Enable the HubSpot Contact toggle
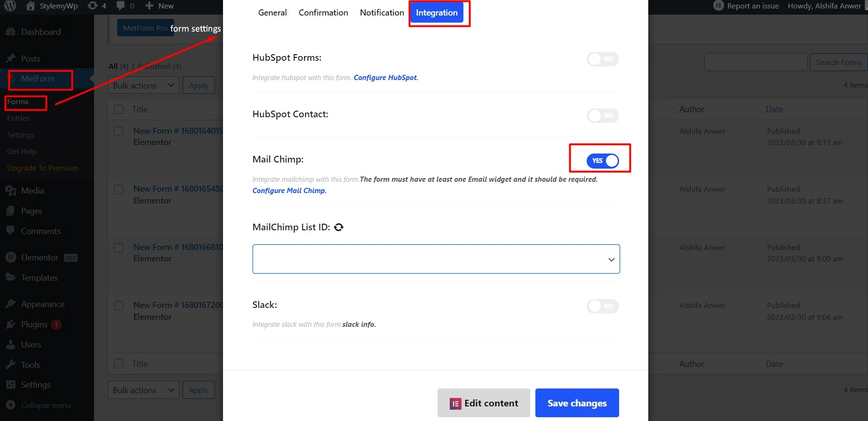Image resolution: width=868 pixels, height=421 pixels. pyautogui.click(x=603, y=115)
